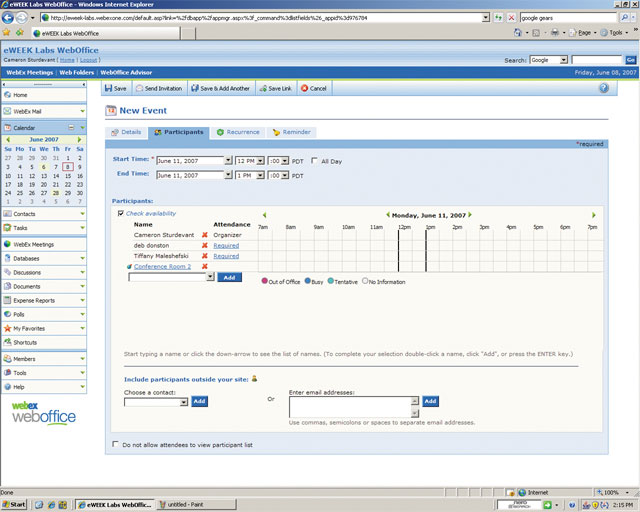Expand the Contacts sidebar menu

(82, 214)
